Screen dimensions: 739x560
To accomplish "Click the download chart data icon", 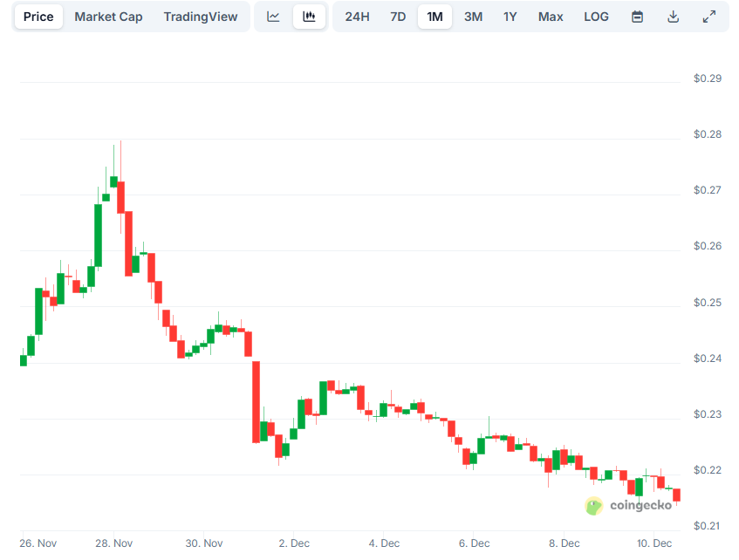I will click(673, 17).
